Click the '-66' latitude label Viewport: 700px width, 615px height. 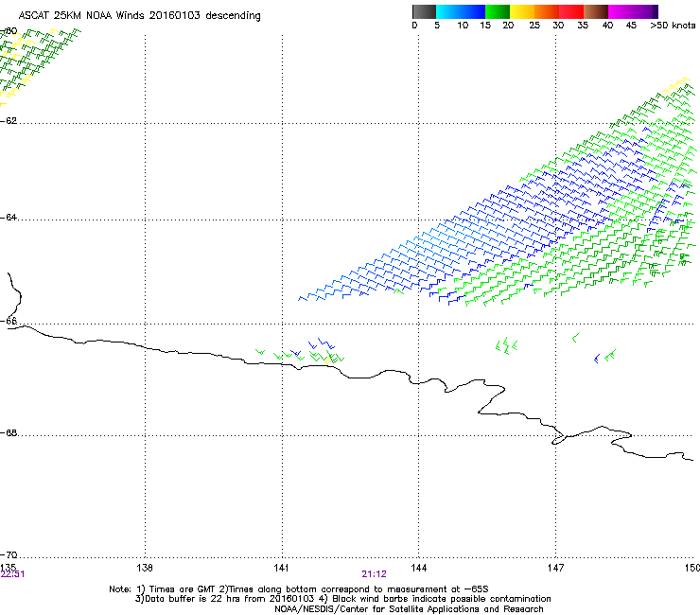point(9,322)
